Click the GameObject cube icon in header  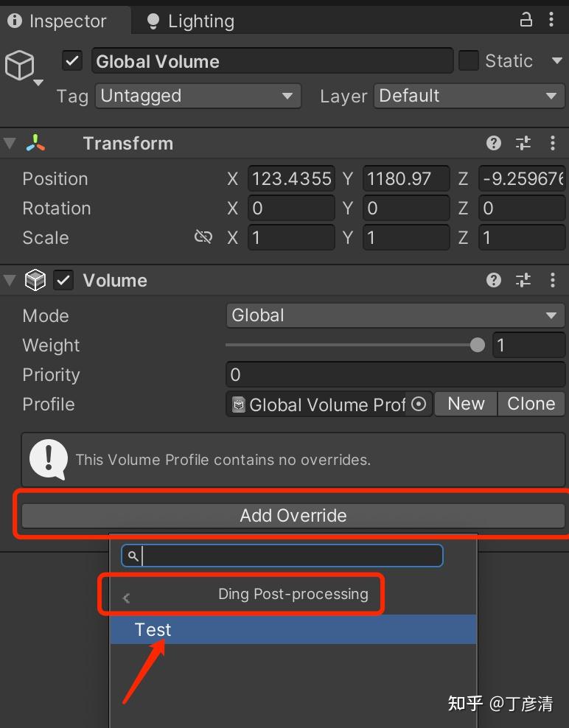20,65
